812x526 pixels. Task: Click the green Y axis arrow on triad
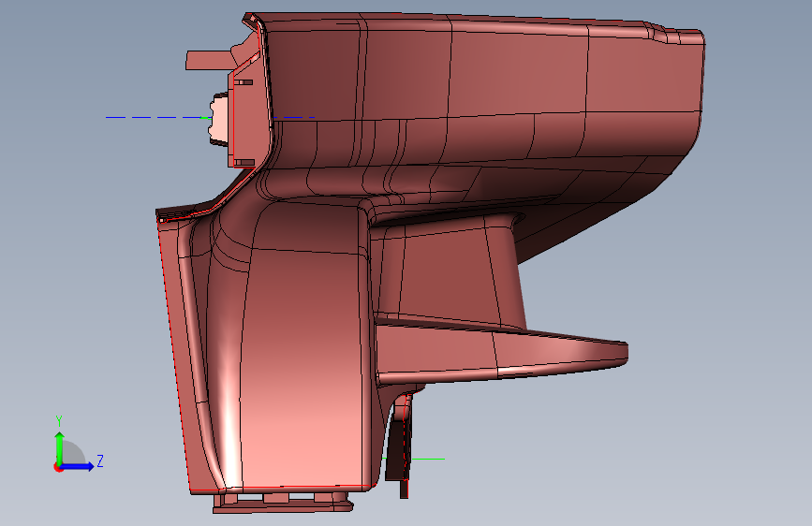coord(60,448)
